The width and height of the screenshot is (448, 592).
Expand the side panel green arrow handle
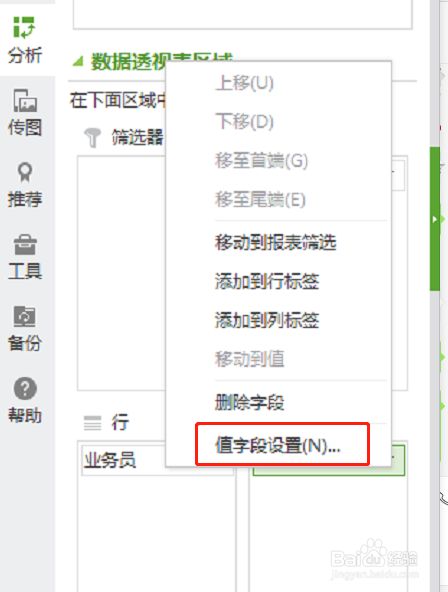pyautogui.click(x=435, y=219)
